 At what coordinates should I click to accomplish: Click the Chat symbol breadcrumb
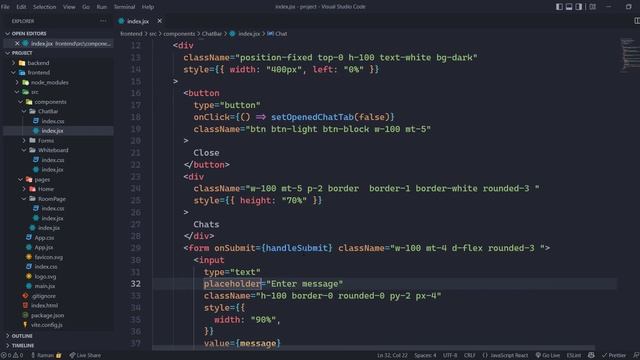click(x=278, y=34)
